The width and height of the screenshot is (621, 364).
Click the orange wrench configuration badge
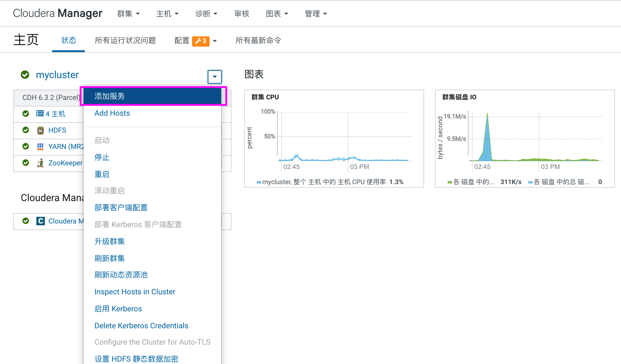[201, 41]
